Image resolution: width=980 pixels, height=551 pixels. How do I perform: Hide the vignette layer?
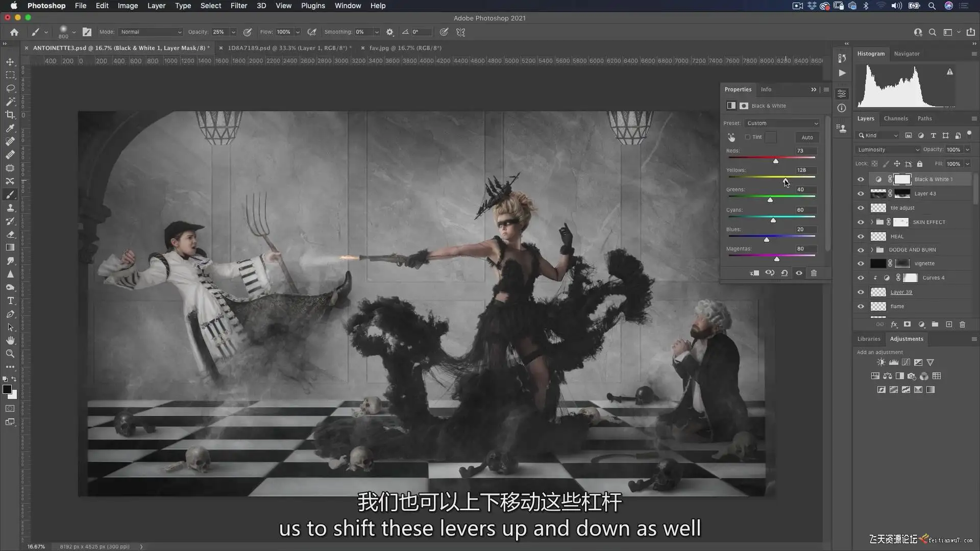(x=861, y=263)
